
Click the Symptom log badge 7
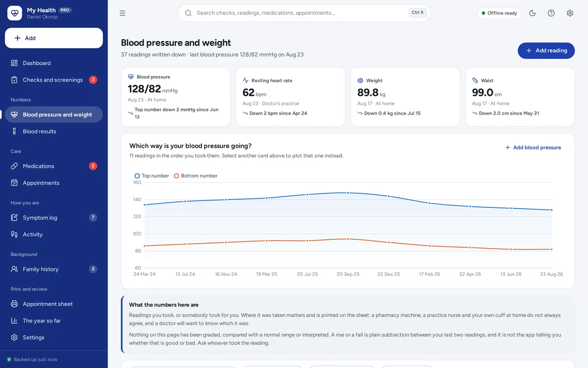(93, 217)
